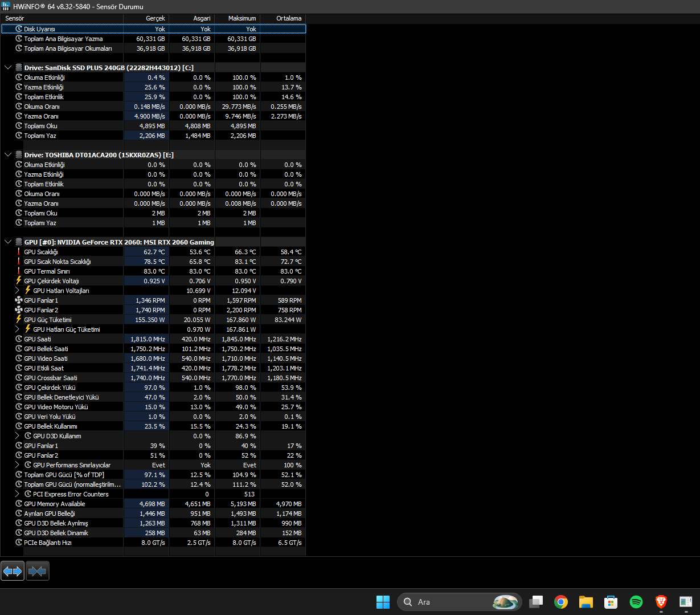The image size is (700, 615).
Task: Click the GPU Güç Tüketimi lightning icon
Action: (19, 320)
